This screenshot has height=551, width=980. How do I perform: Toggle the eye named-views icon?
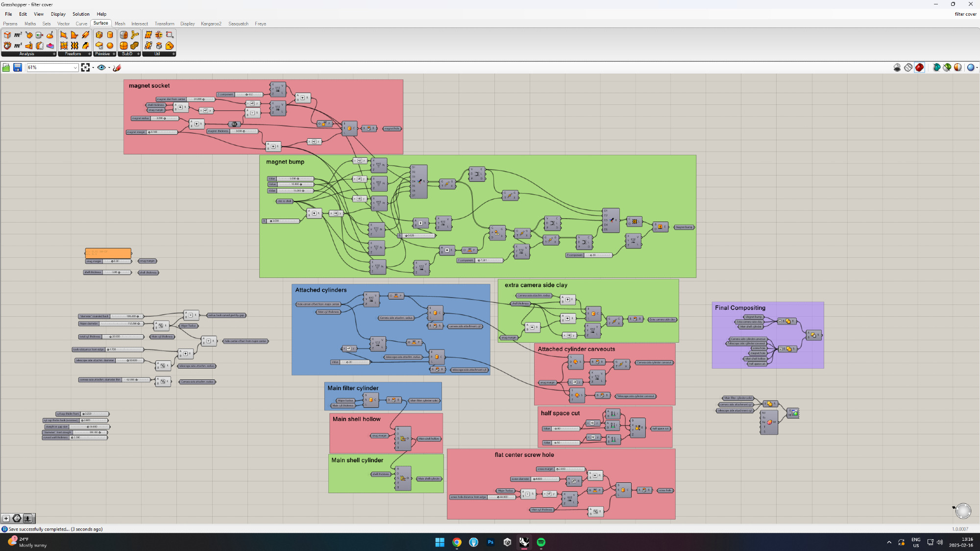point(101,68)
